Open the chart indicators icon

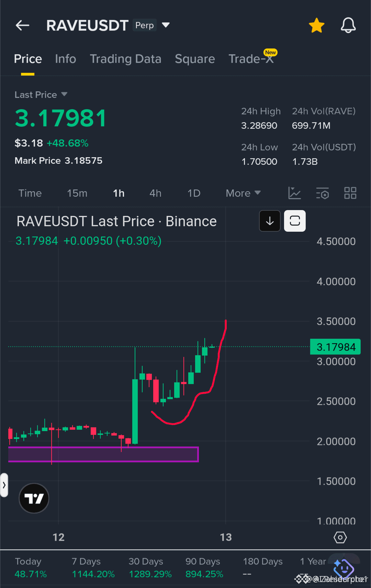pyautogui.click(x=294, y=193)
